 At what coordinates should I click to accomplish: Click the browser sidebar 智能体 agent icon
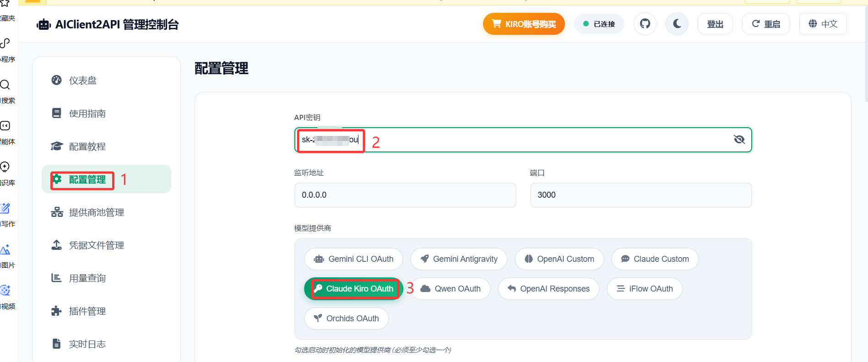pyautogui.click(x=5, y=126)
